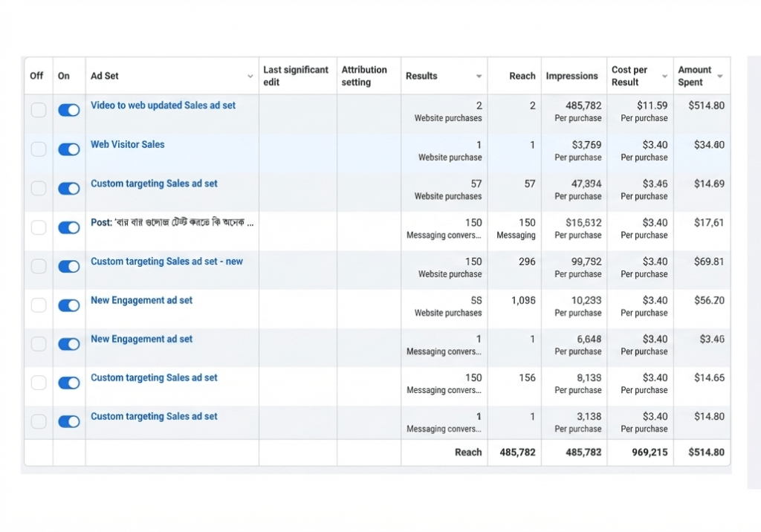This screenshot has height=532, width=761.
Task: Click the Reach label in the totals row
Action: (x=468, y=452)
